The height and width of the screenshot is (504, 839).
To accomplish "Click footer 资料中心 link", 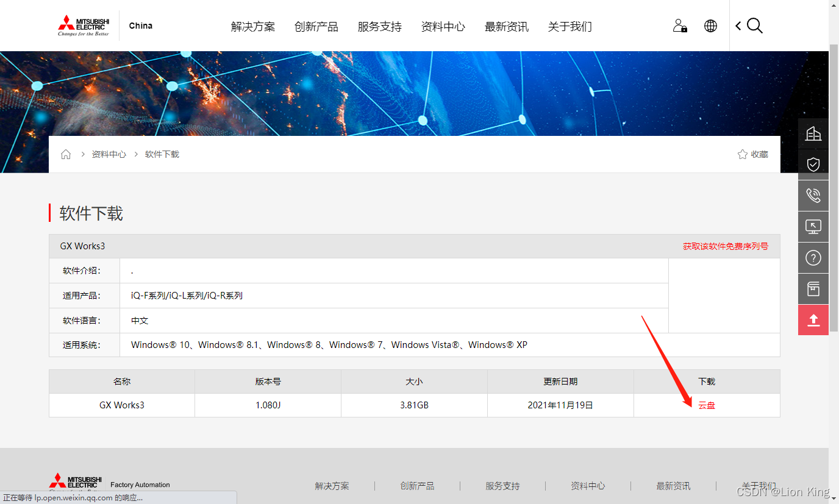I will [588, 486].
